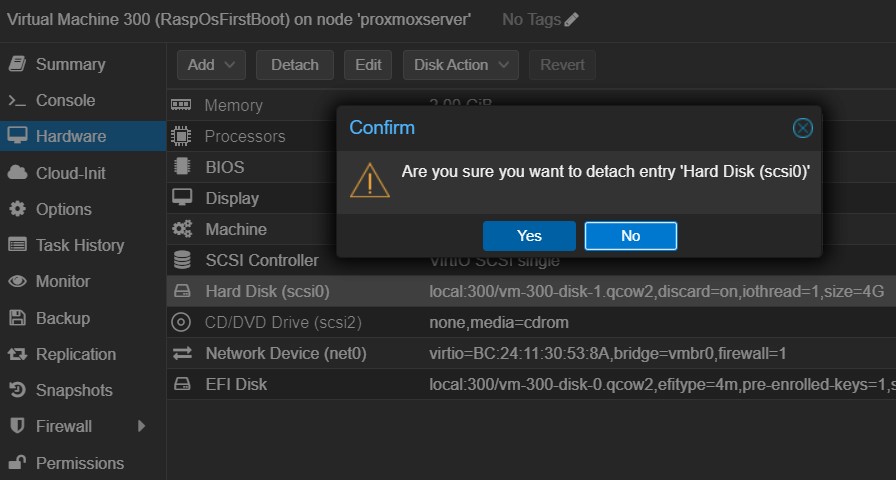Click the Detach toolbar button
Viewport: 896px width, 480px height.
(x=295, y=65)
